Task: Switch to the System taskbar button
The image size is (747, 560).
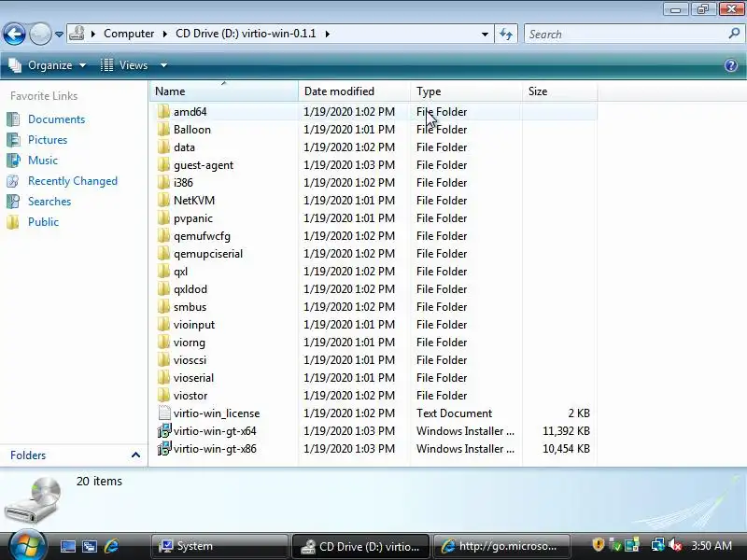Action: 219,546
